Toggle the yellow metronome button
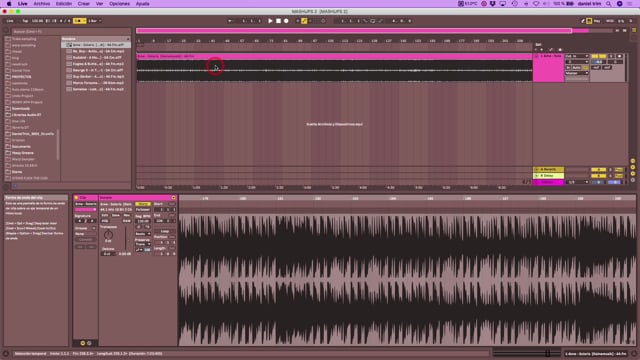 (79, 21)
